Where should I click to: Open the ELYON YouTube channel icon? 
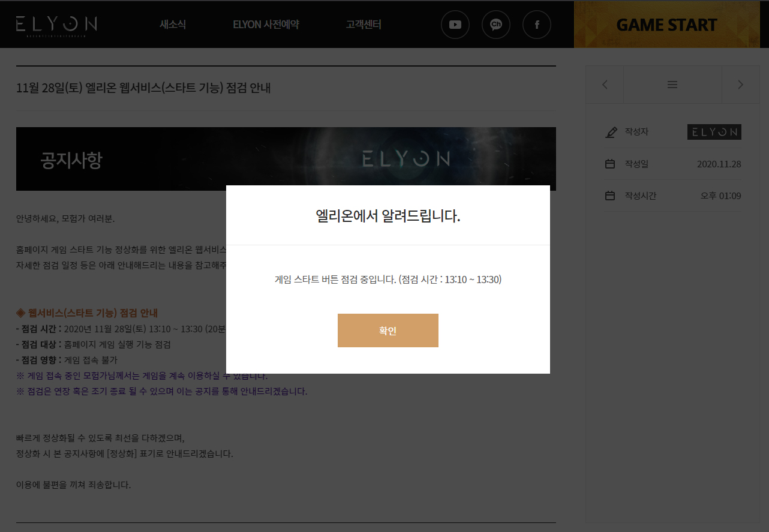[455, 25]
